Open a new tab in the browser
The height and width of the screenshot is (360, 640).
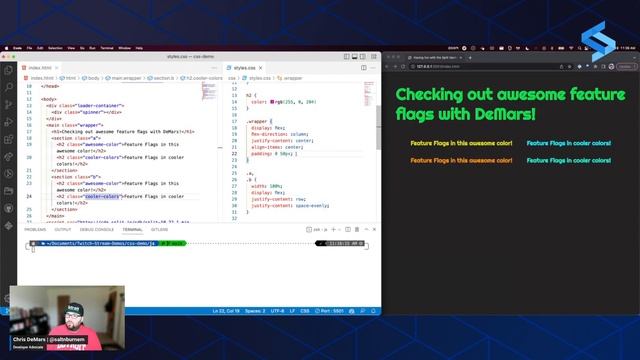coord(470,58)
